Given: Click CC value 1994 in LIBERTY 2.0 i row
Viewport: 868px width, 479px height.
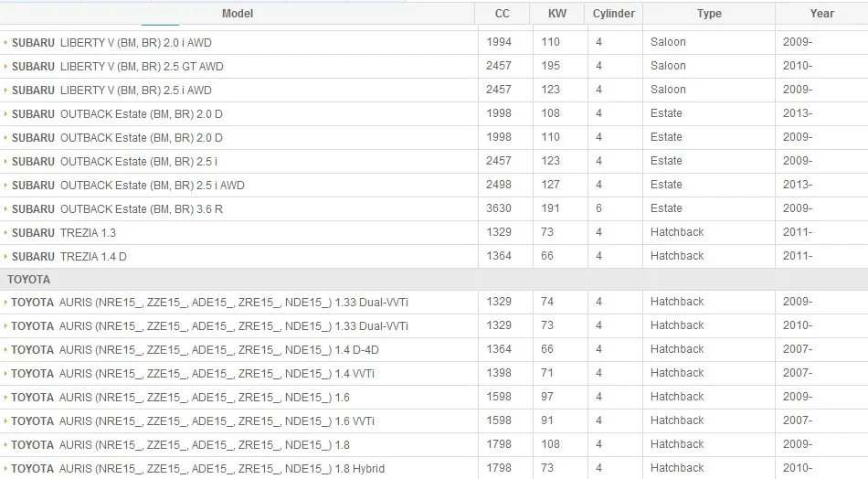Looking at the screenshot, I should pos(499,42).
